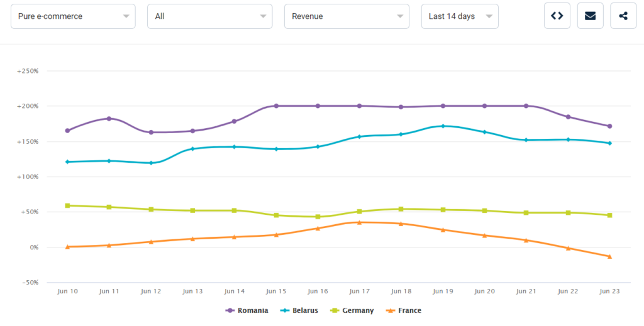Click the Romania data point at Jun 15
Viewport: 644px width, 326px height.
click(276, 106)
